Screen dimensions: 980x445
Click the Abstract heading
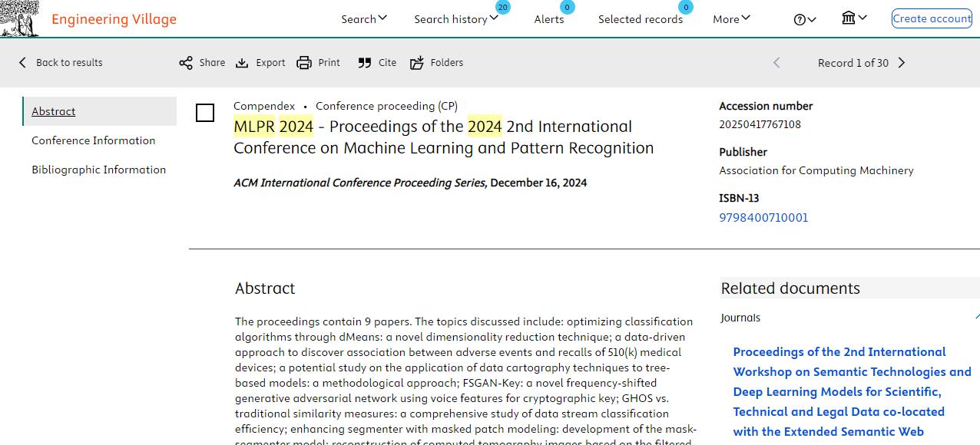[x=265, y=288]
